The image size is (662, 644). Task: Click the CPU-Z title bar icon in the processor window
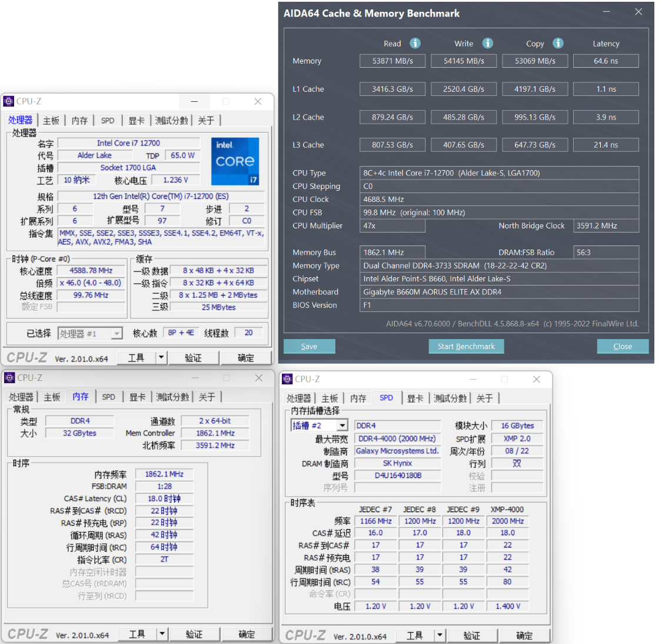tap(8, 101)
